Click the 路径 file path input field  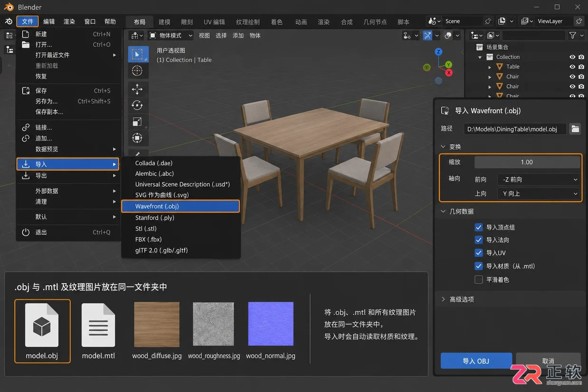point(516,129)
